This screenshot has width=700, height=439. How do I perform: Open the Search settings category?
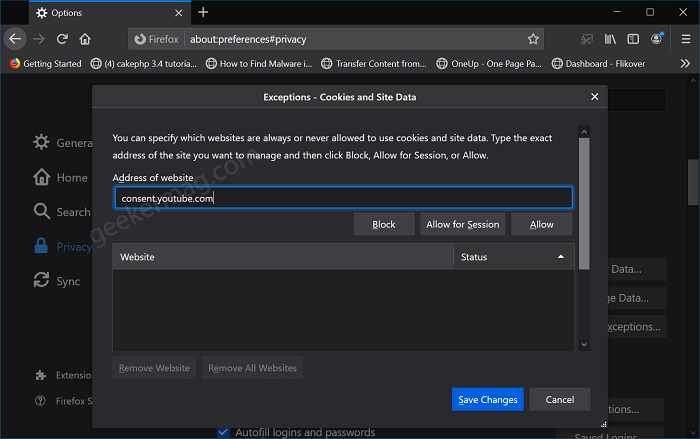[x=62, y=212]
